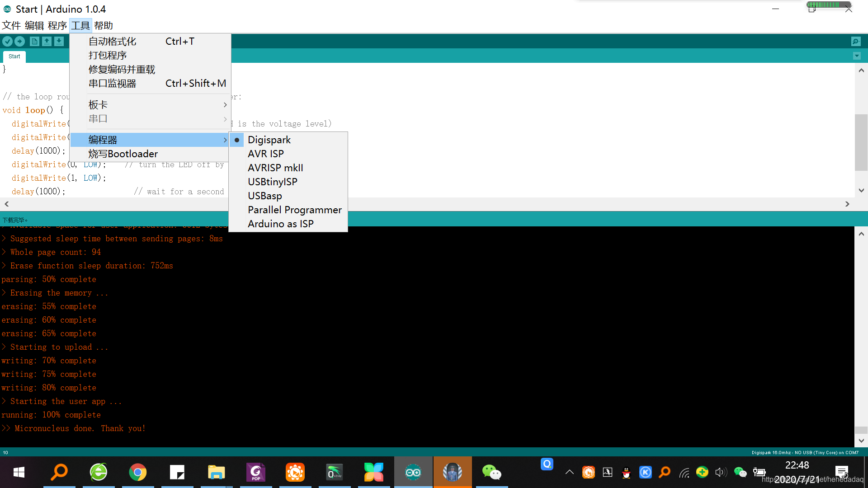Open the 编辑 menu
Screen dimensions: 868x488
click(34, 25)
